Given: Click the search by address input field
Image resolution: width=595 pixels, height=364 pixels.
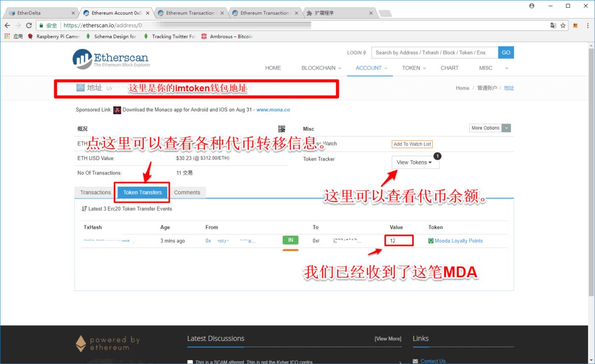Looking at the screenshot, I should (435, 52).
